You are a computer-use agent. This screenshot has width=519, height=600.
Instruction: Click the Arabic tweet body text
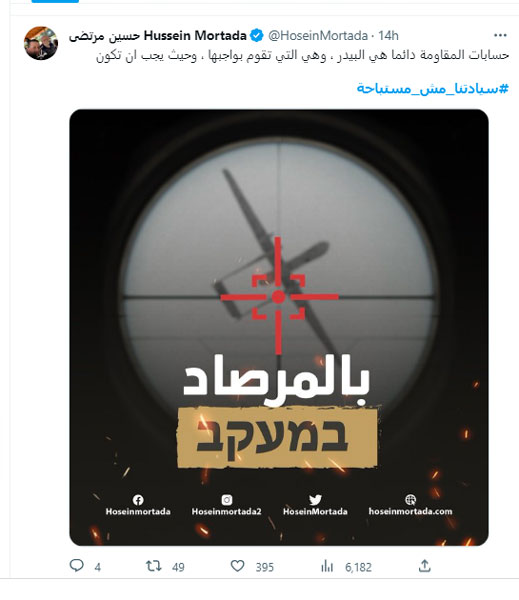(302, 55)
